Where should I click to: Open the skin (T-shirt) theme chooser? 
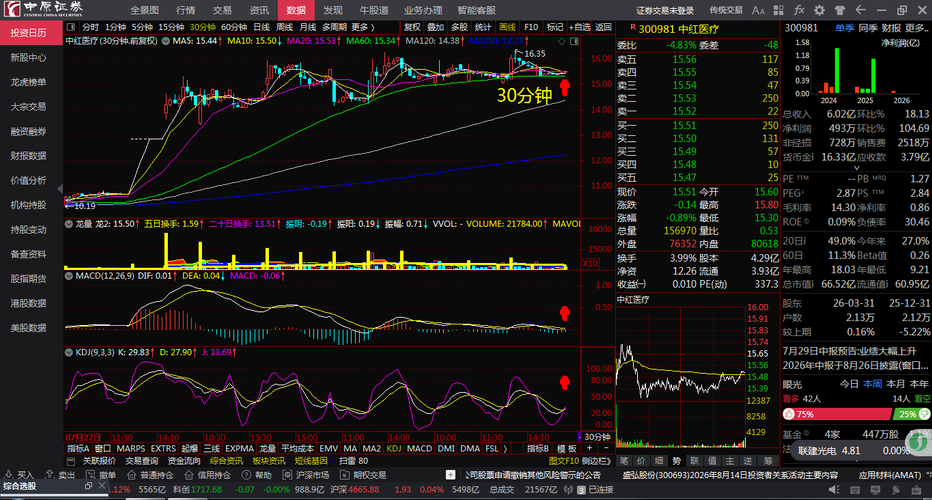pos(839,10)
